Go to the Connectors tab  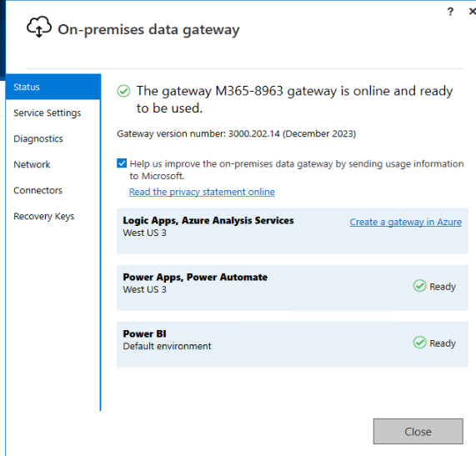(53, 190)
